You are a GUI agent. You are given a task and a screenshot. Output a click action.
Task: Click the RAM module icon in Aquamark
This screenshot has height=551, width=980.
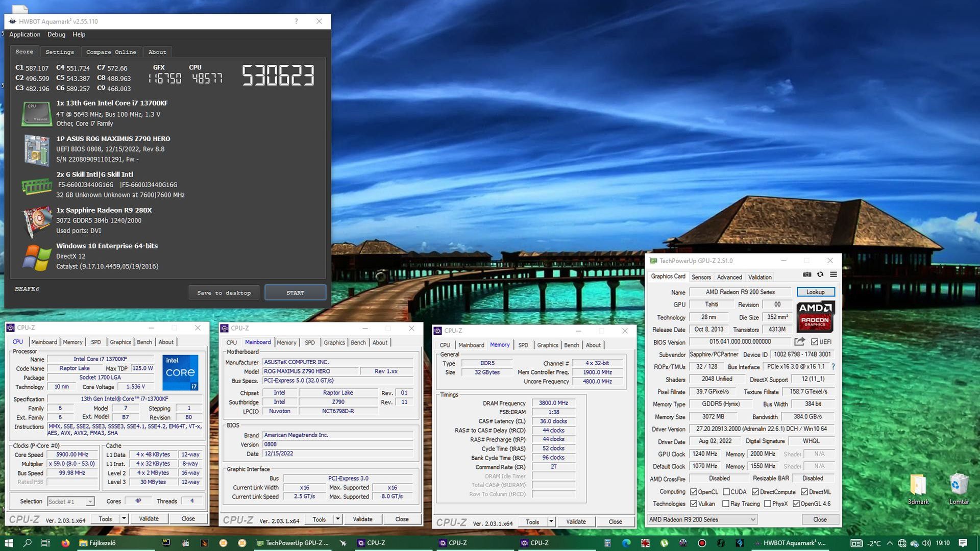point(37,186)
